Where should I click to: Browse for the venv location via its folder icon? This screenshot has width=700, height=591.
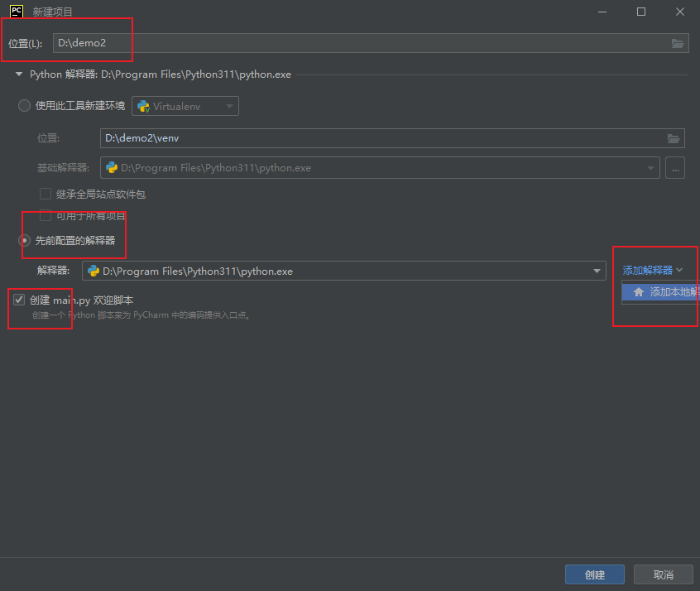pyautogui.click(x=674, y=138)
